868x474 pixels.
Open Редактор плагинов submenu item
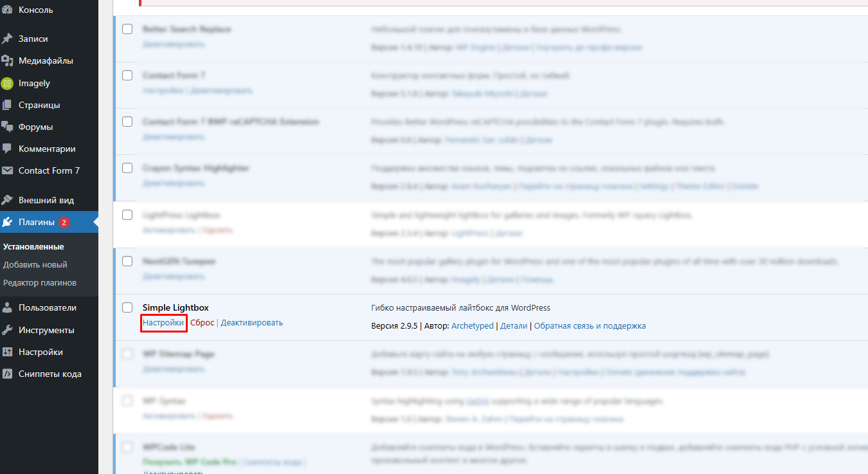40,282
